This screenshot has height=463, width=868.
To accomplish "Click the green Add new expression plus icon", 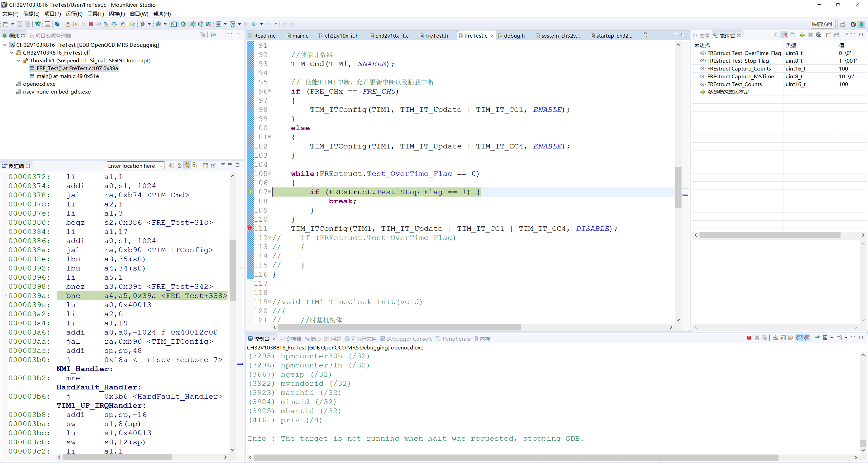I will [802, 35].
